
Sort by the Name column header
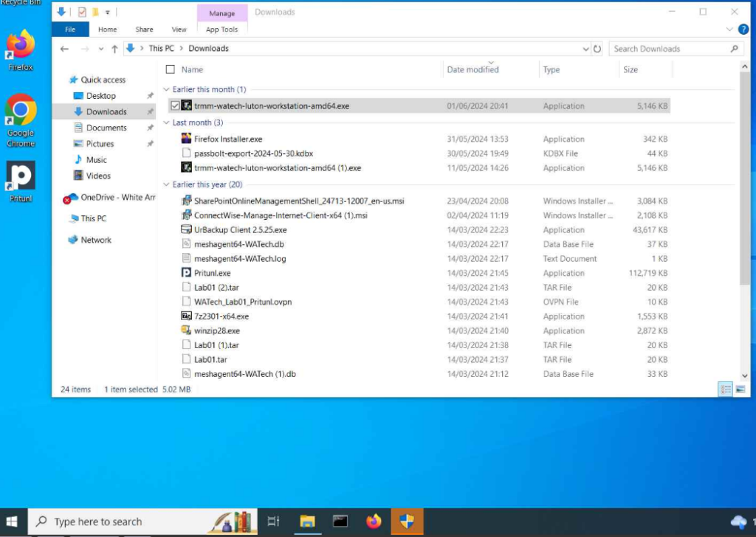pos(192,69)
